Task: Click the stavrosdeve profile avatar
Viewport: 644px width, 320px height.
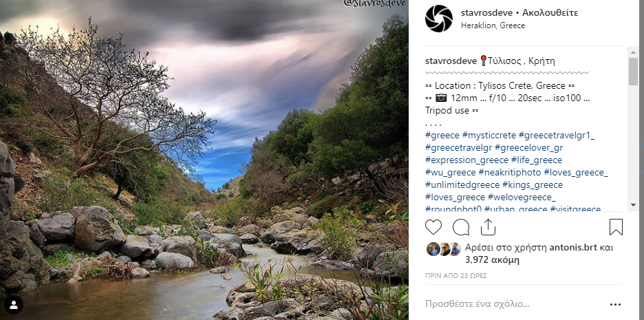Action: (x=439, y=19)
